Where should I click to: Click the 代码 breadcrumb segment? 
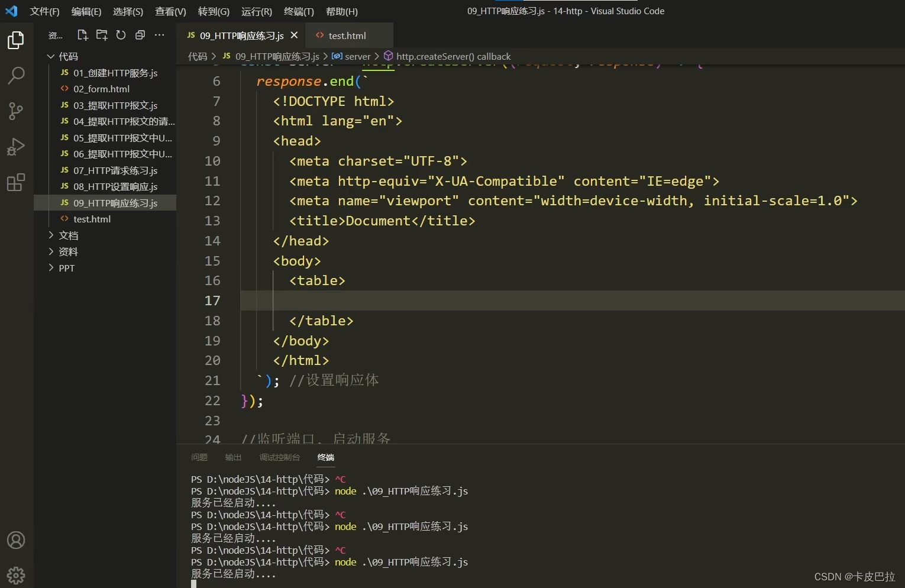pyautogui.click(x=198, y=56)
